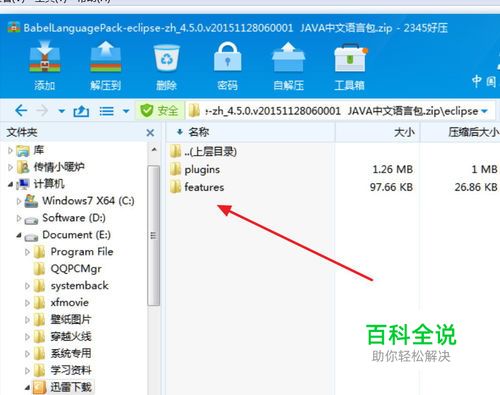
Task: Sort by the 压缩后大小 column header
Action: point(473,132)
